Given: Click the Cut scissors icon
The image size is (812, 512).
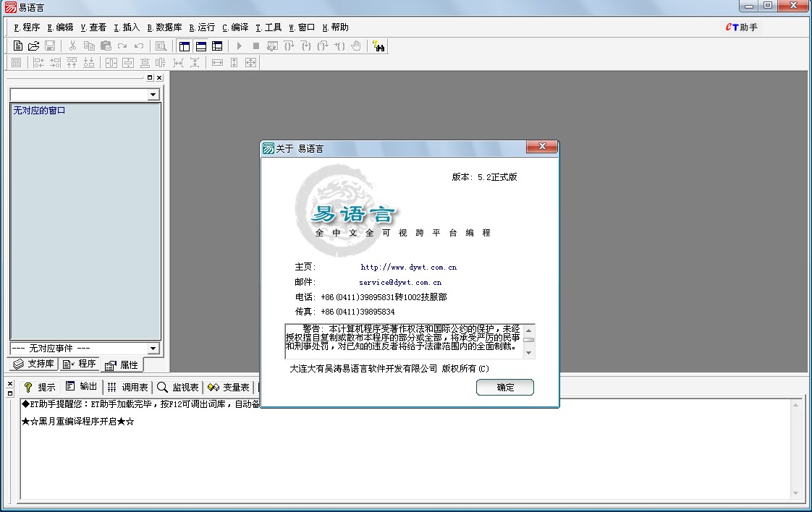Looking at the screenshot, I should [72, 46].
